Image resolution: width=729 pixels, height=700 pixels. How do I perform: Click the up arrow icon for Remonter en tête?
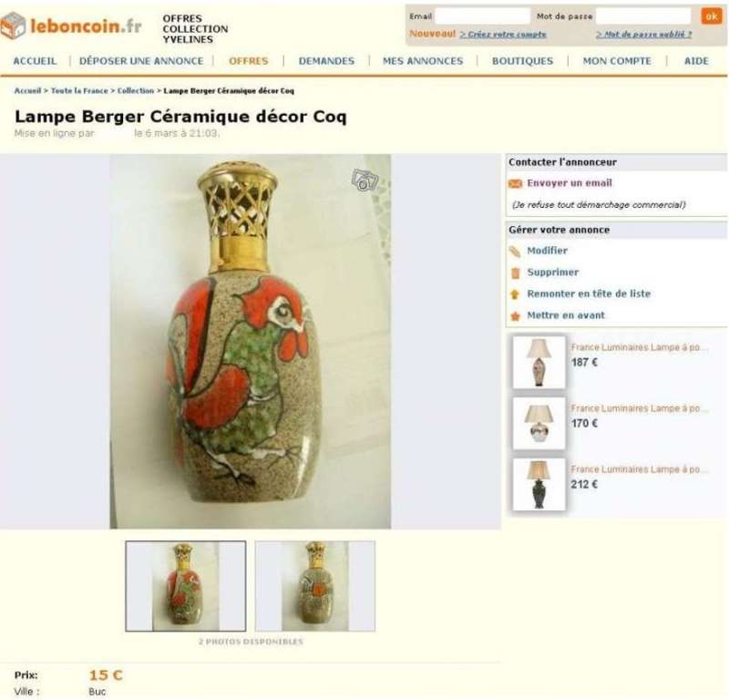click(515, 294)
